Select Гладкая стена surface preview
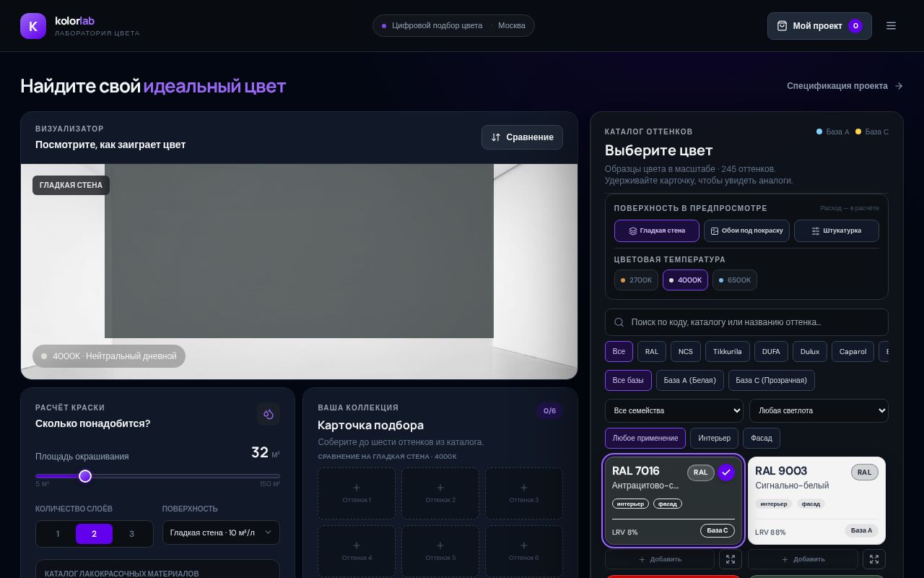This screenshot has height=578, width=924. click(x=657, y=231)
